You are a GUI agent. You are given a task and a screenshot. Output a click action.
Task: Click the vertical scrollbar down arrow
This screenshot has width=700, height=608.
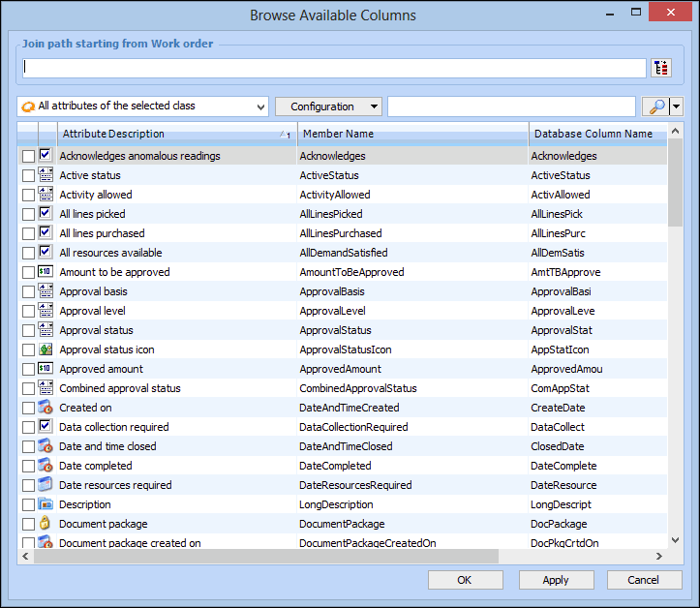pos(675,541)
